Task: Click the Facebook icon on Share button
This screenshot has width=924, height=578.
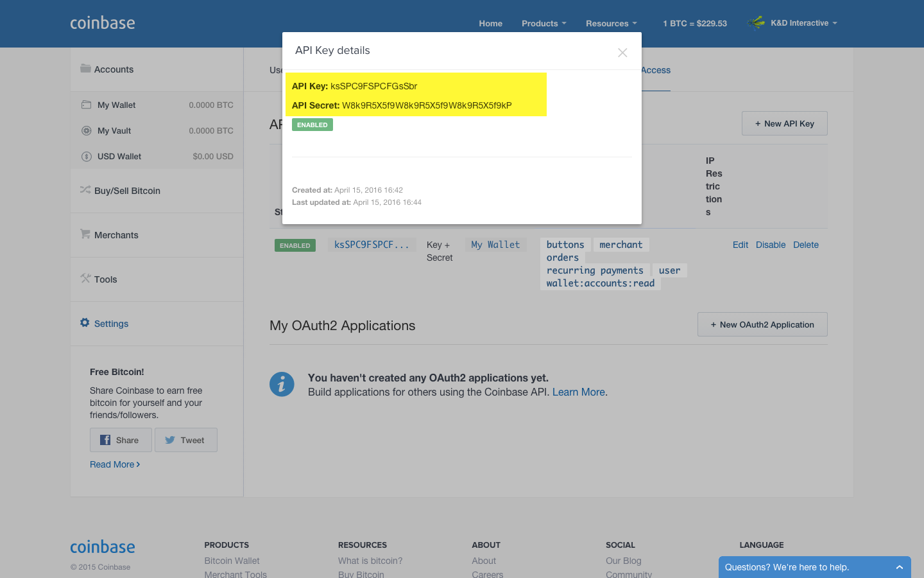Action: coord(105,440)
